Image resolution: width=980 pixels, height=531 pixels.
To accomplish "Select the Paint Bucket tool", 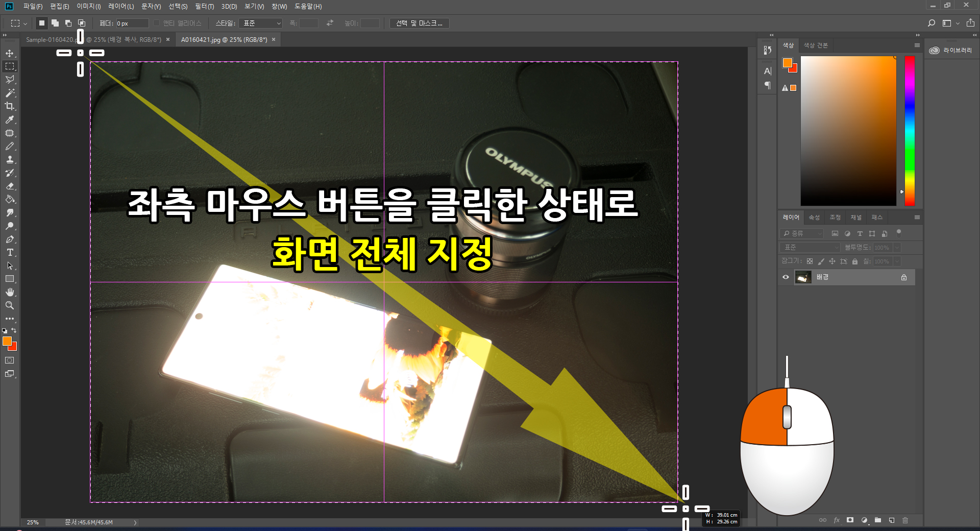I will [x=10, y=199].
